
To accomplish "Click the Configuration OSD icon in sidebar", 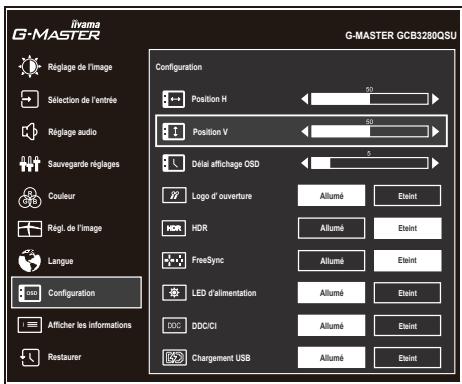I will pyautogui.click(x=30, y=293).
